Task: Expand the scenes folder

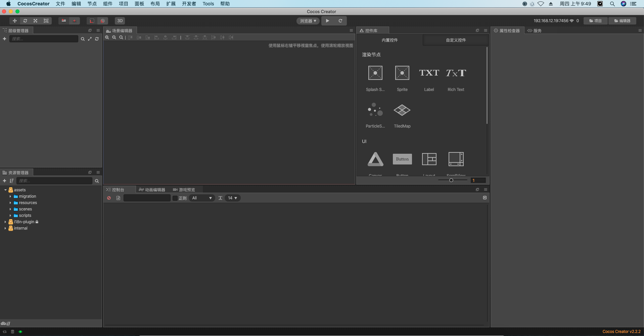Action: coord(10,209)
